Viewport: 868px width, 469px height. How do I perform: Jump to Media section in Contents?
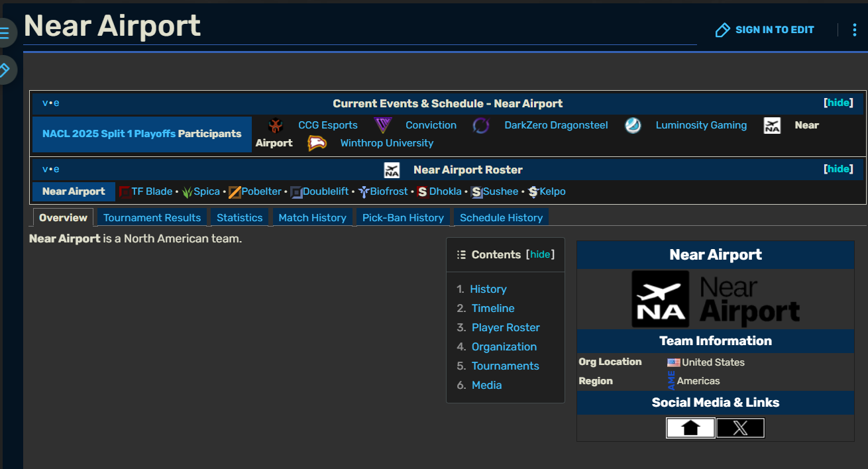click(486, 386)
